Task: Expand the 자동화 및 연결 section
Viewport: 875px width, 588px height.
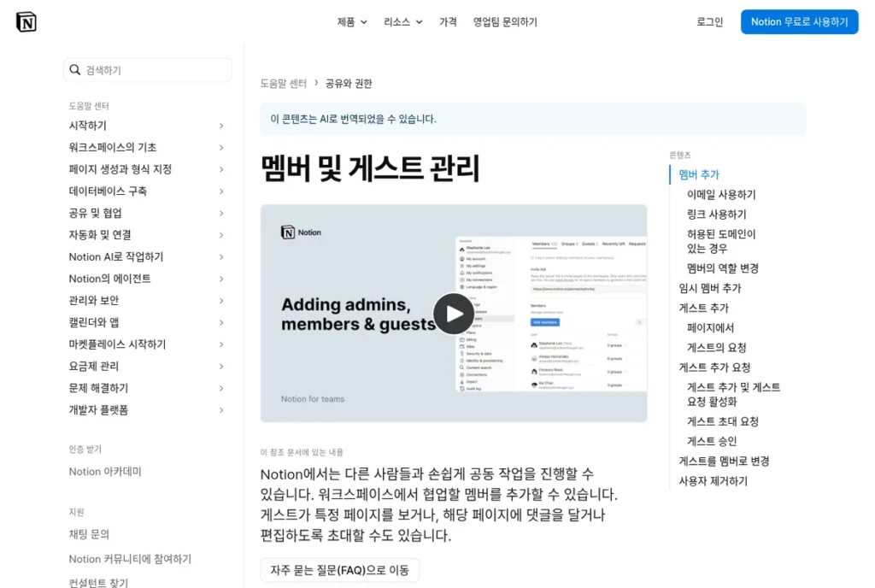Action: (x=146, y=235)
